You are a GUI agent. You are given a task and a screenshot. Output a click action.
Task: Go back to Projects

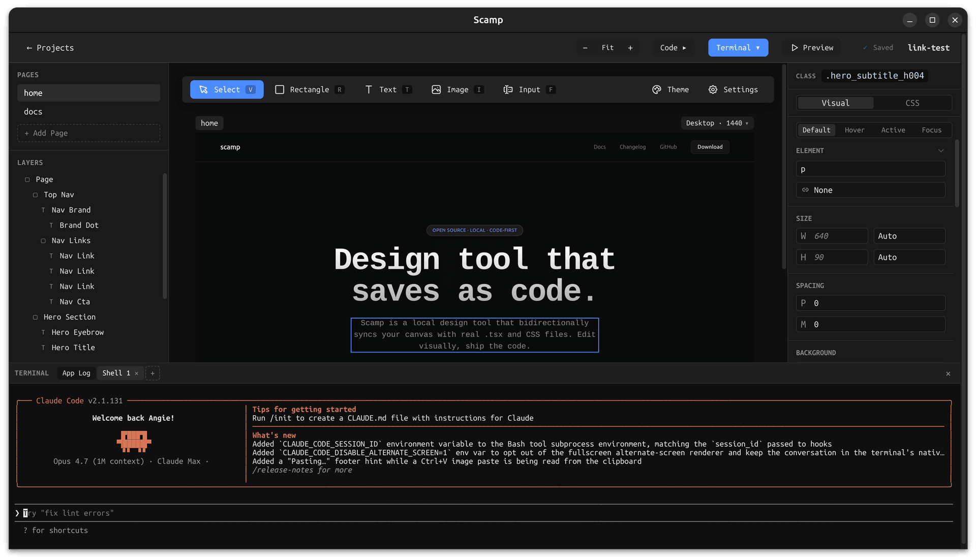[x=50, y=48]
